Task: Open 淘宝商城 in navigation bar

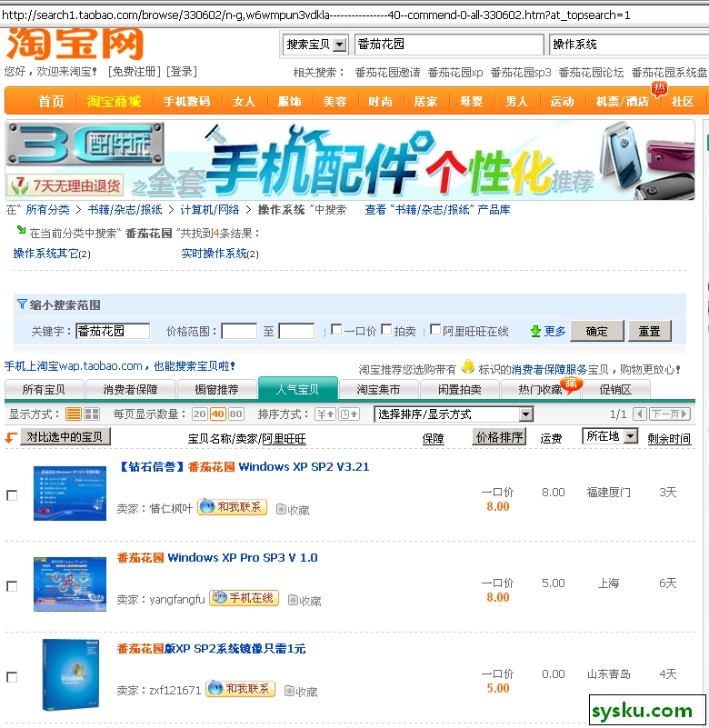Action: click(x=115, y=101)
